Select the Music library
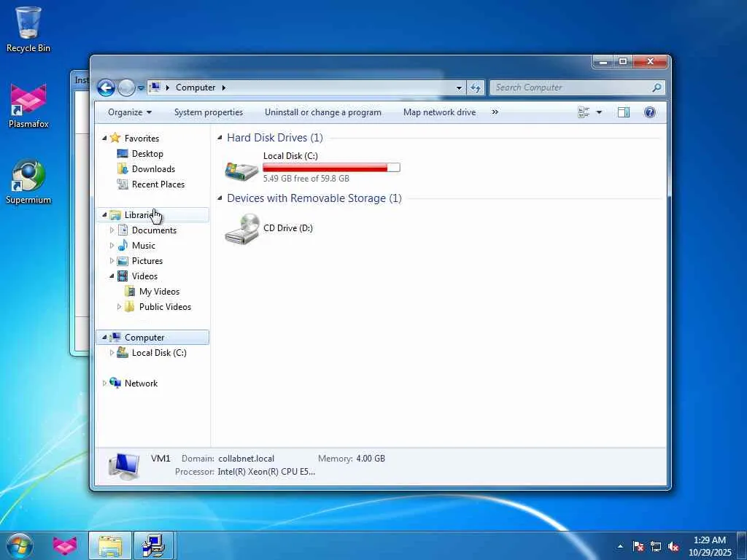Screen dimensions: 747x560 (143, 246)
